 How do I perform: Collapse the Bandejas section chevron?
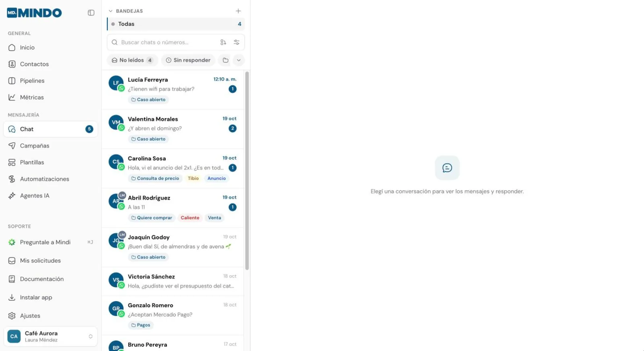(111, 11)
